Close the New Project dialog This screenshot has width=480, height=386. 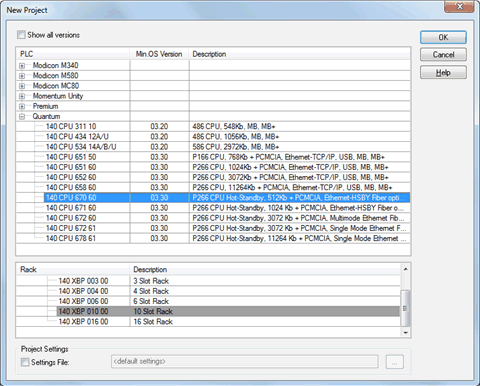click(459, 6)
